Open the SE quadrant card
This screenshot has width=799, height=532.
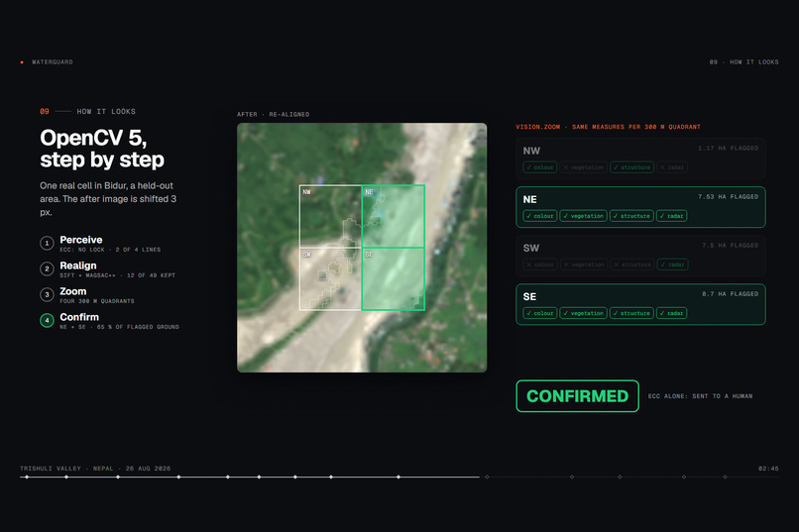640,304
